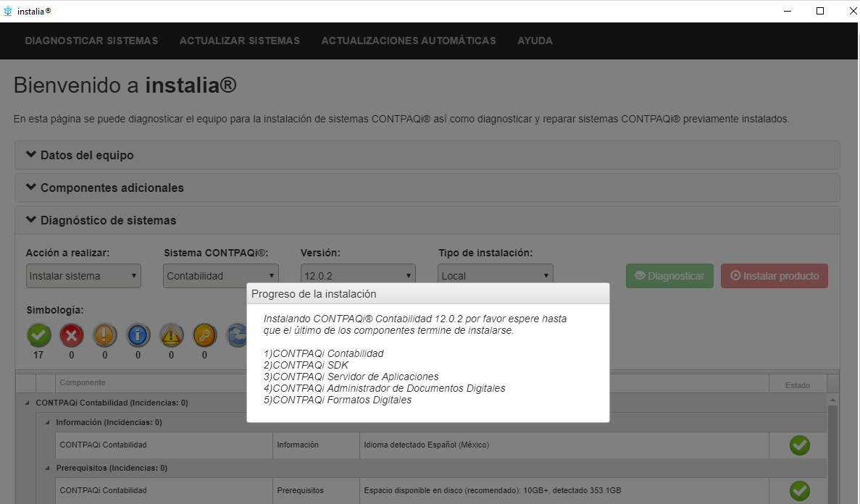
Task: Open the Acción a realizar dropdown
Action: coord(83,276)
